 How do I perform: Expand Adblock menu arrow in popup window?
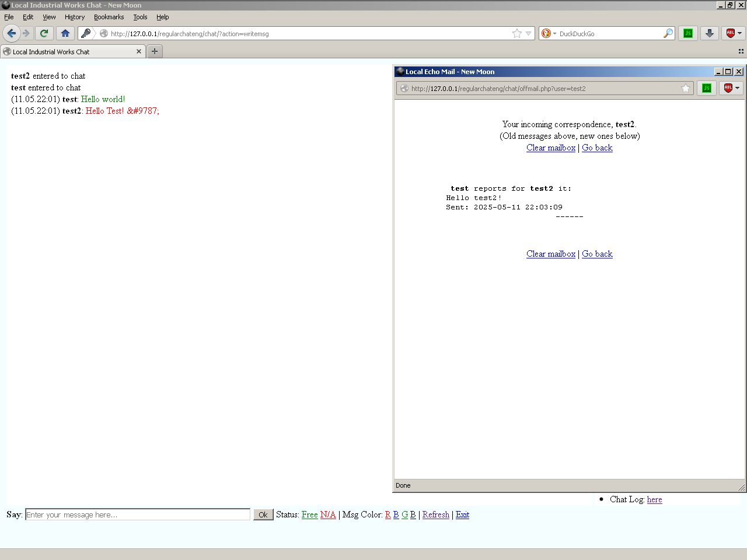738,88
